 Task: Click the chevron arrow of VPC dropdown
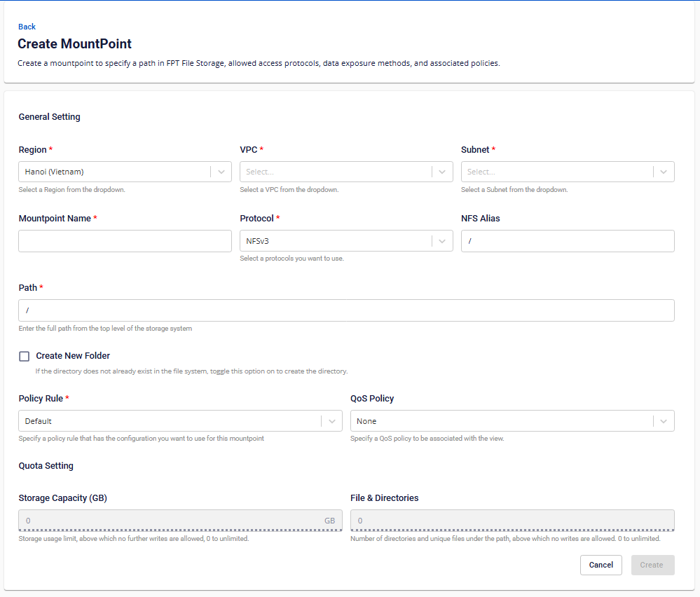click(442, 172)
